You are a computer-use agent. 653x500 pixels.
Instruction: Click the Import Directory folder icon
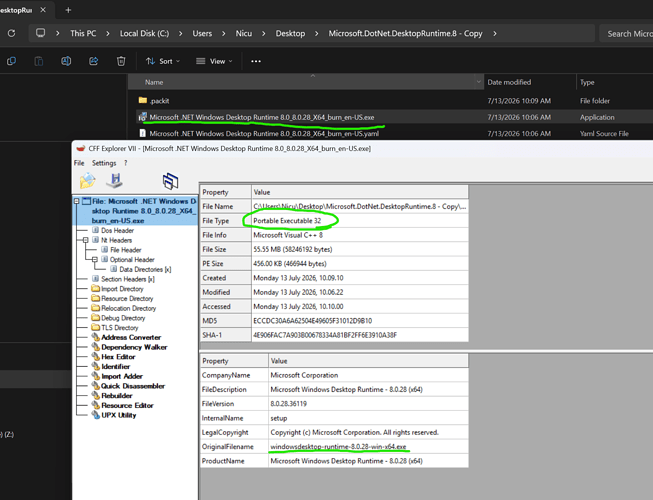pos(95,288)
